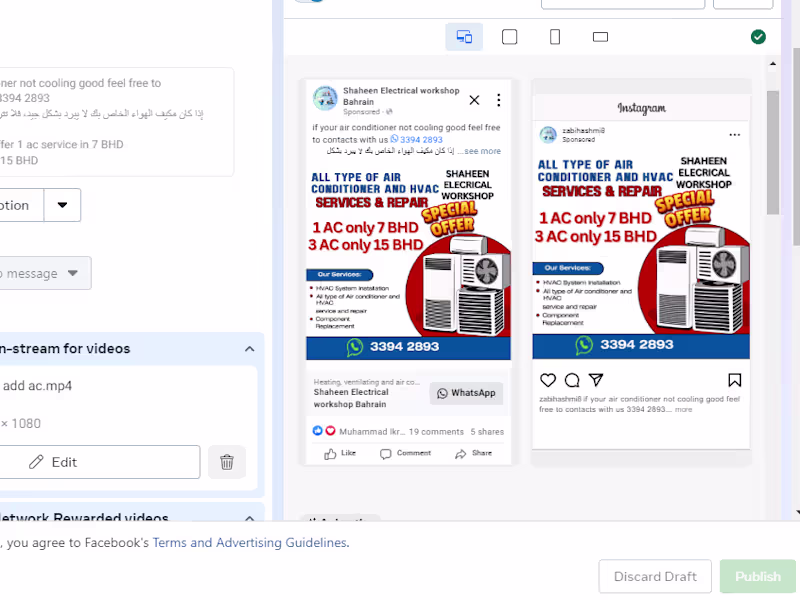Viewport: 800px width, 600px height.
Task: Delete the add ac.mp4 video with trash icon
Action: (227, 462)
